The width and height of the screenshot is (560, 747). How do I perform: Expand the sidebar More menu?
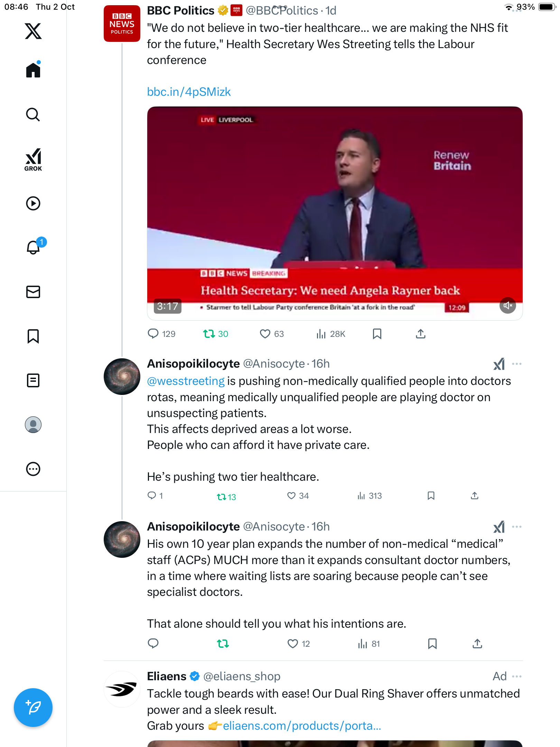click(x=33, y=469)
